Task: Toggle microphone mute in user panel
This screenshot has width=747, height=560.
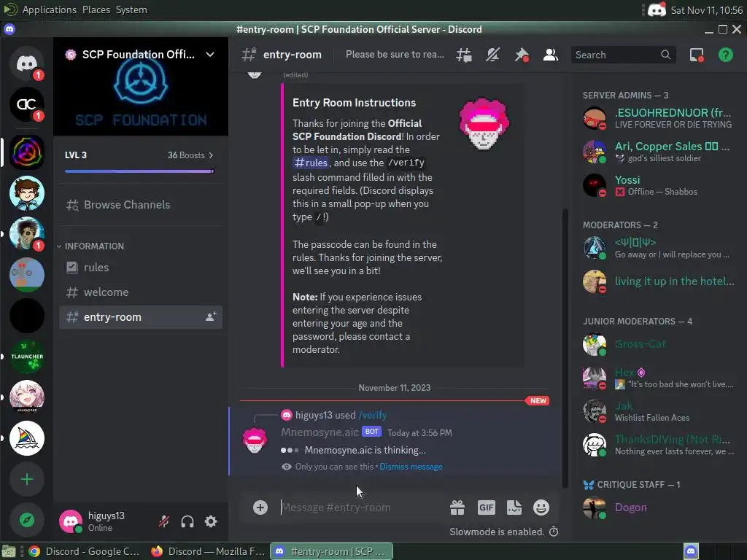Action: coord(164,521)
